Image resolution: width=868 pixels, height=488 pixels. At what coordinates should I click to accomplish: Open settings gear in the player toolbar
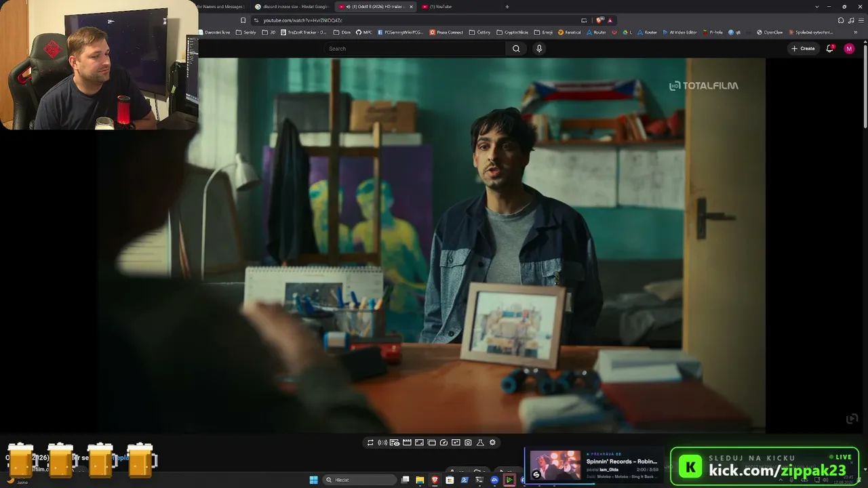(x=492, y=443)
